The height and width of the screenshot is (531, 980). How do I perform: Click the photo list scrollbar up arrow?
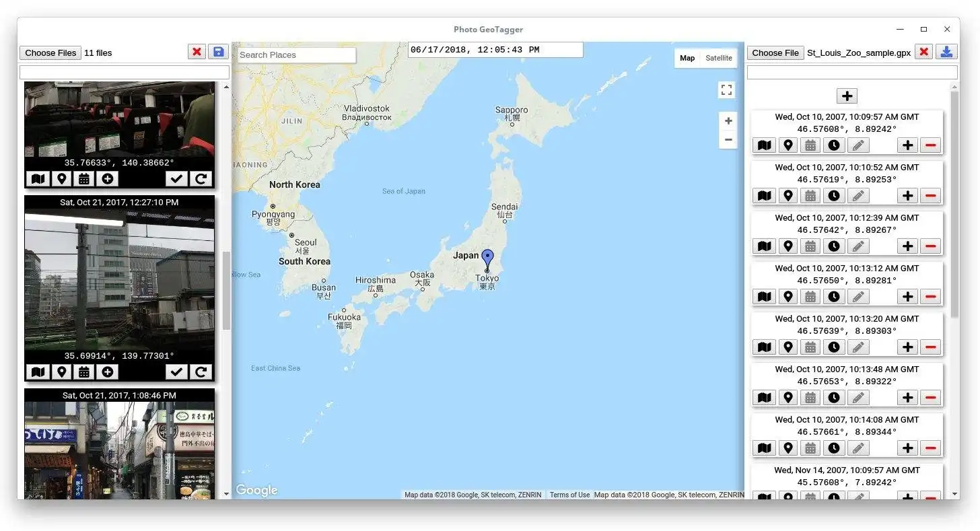coord(226,87)
